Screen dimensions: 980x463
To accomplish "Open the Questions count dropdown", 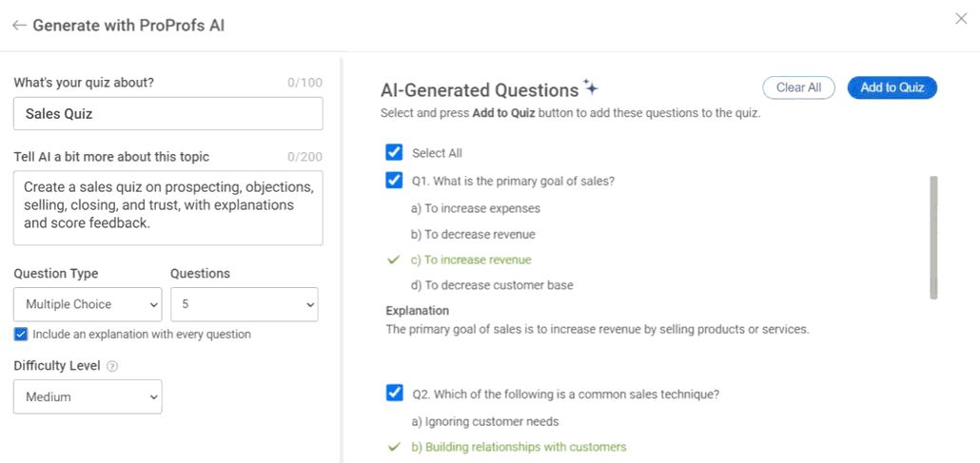I will coord(245,304).
